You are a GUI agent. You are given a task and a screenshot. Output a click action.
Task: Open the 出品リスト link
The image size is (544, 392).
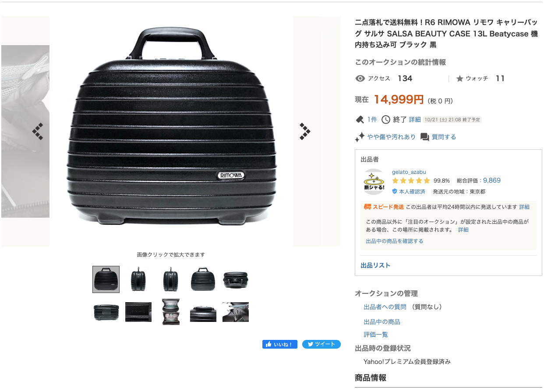pyautogui.click(x=375, y=265)
